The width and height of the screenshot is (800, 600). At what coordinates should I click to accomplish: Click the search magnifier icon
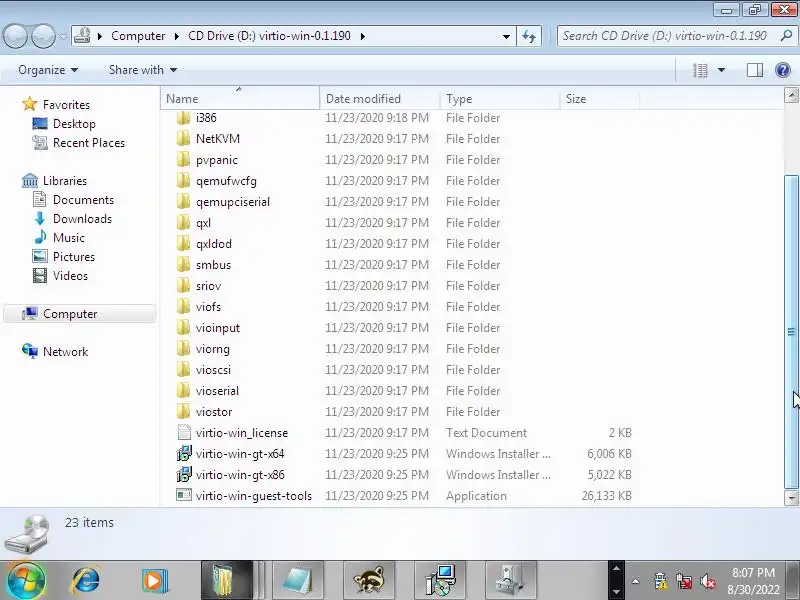pos(786,36)
